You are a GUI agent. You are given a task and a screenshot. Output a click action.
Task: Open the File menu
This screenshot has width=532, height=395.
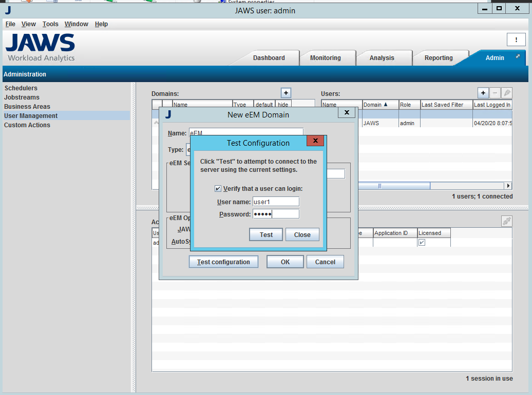[10, 24]
